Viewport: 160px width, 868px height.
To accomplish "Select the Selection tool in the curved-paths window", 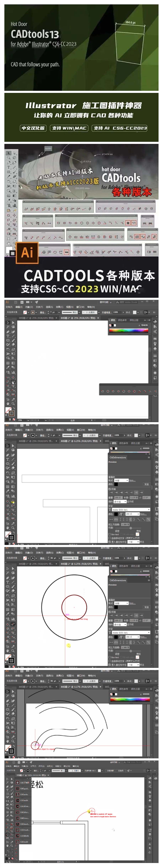I will pos(8,691).
